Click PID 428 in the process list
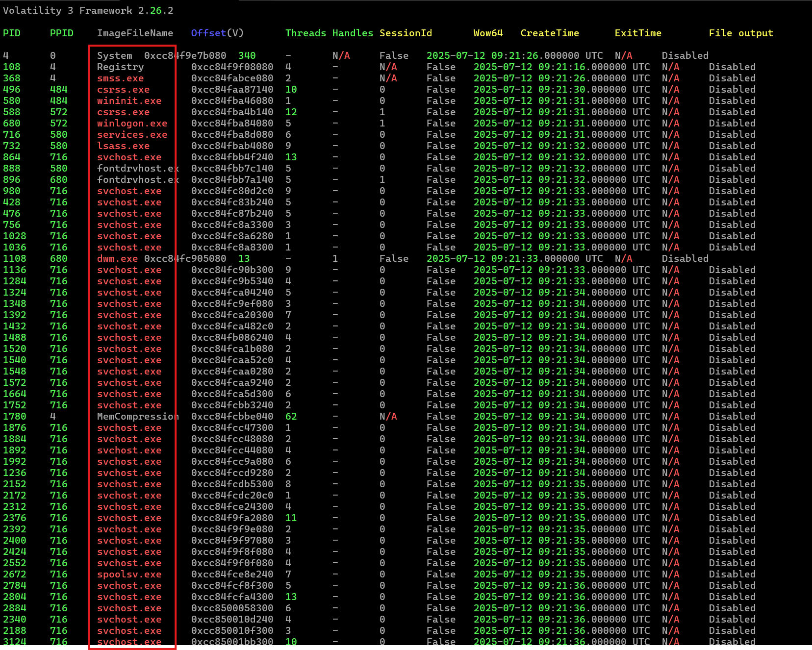 (12, 202)
